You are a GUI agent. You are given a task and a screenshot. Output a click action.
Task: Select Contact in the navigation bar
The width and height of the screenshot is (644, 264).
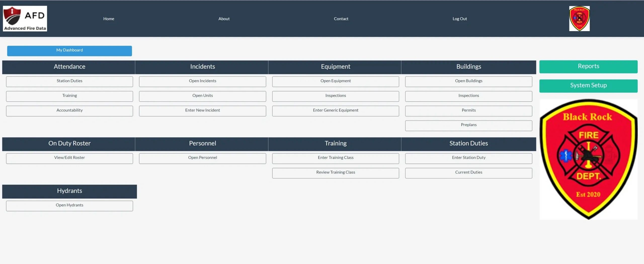341,19
